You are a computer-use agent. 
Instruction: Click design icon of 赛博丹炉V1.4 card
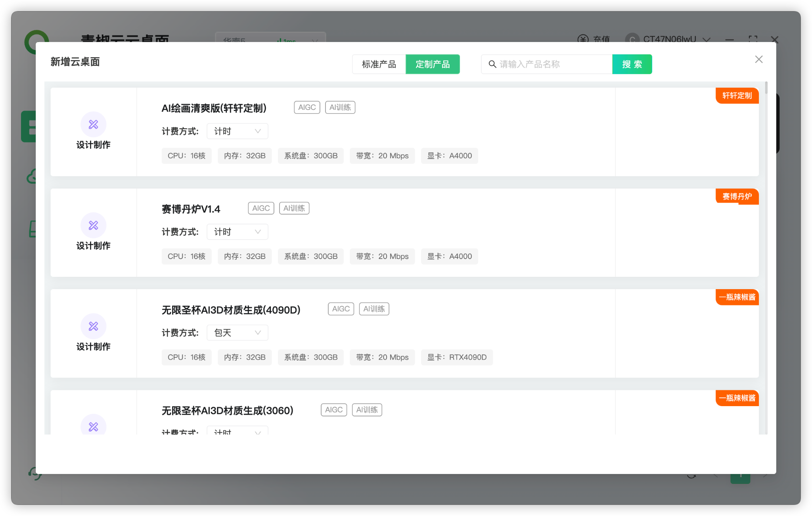pos(94,225)
